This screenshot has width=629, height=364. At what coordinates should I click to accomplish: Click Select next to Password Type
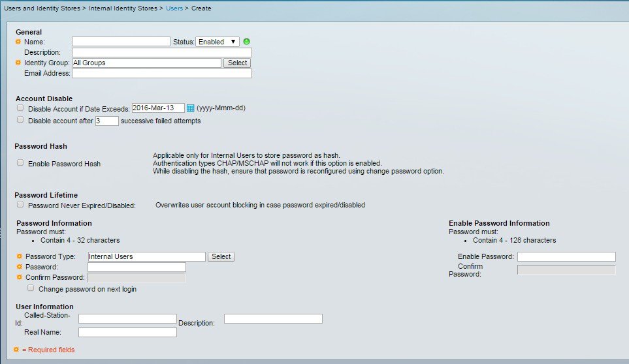tap(221, 256)
